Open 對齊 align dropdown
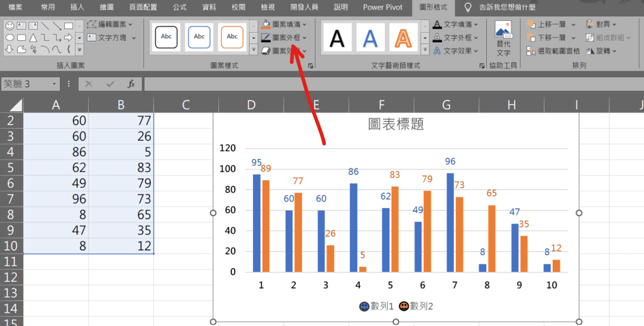The image size is (644, 326). 601,24
